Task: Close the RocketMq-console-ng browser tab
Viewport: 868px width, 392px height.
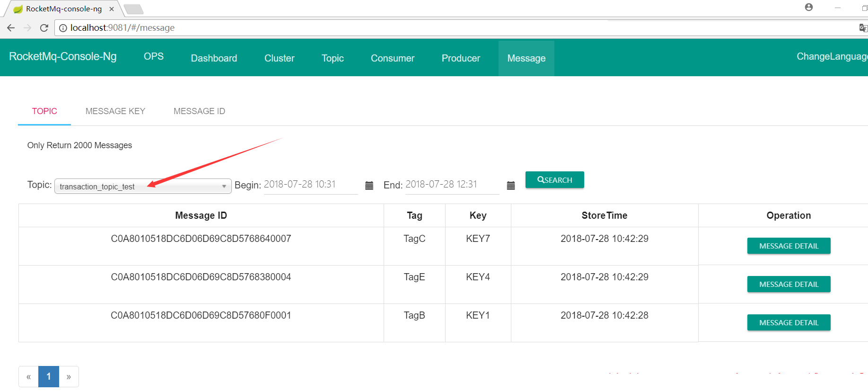Action: click(x=112, y=9)
